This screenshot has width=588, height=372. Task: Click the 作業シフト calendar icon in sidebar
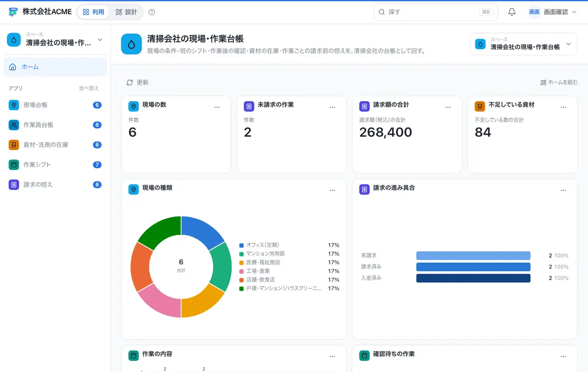(14, 165)
